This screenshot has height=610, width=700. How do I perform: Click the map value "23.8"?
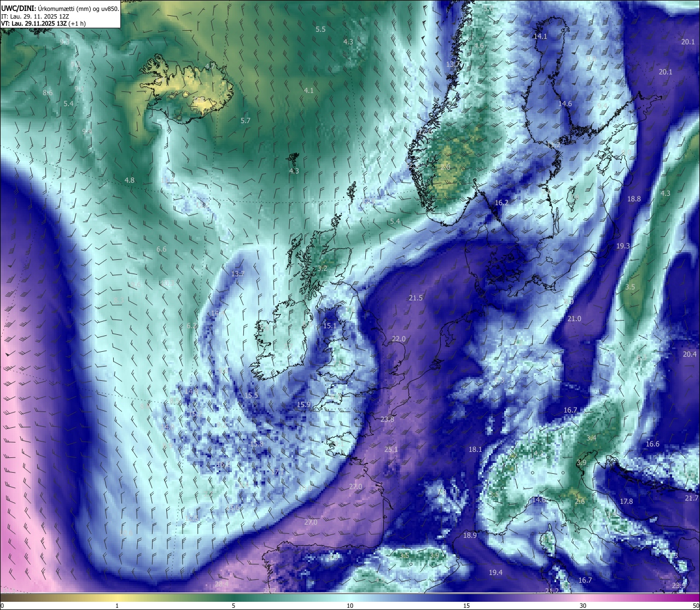[387, 419]
